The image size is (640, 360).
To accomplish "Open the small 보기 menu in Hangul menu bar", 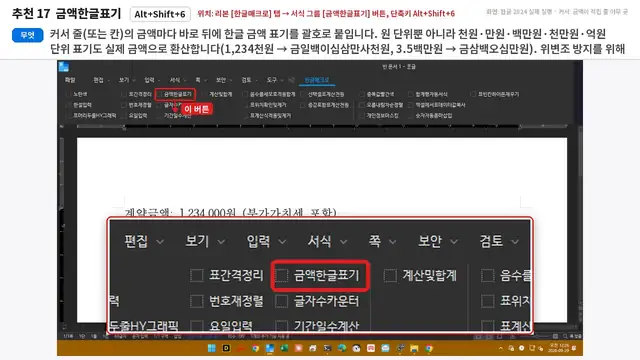I will tap(124, 80).
